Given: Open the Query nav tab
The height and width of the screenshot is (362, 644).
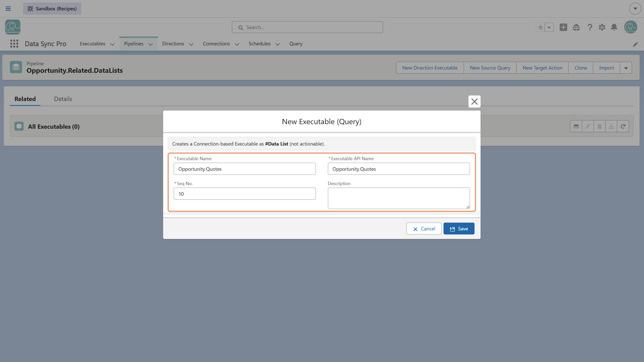Looking at the screenshot, I should point(296,43).
